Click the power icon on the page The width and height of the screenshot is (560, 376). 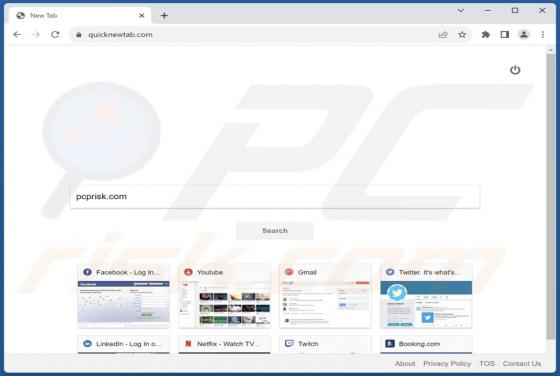tap(515, 70)
